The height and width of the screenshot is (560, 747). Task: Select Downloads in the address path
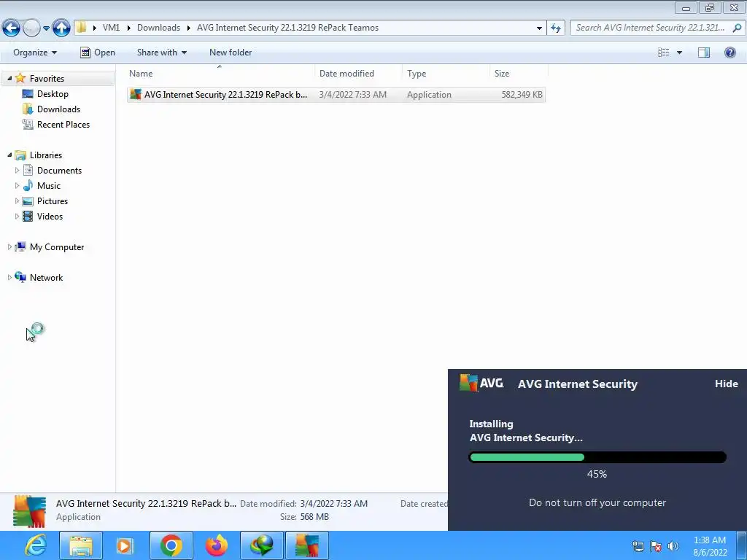[x=158, y=28]
